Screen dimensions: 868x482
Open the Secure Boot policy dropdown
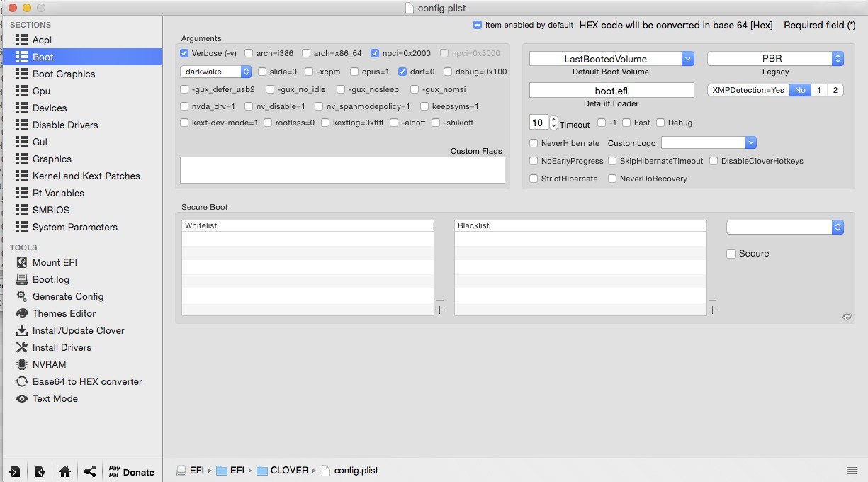785,228
